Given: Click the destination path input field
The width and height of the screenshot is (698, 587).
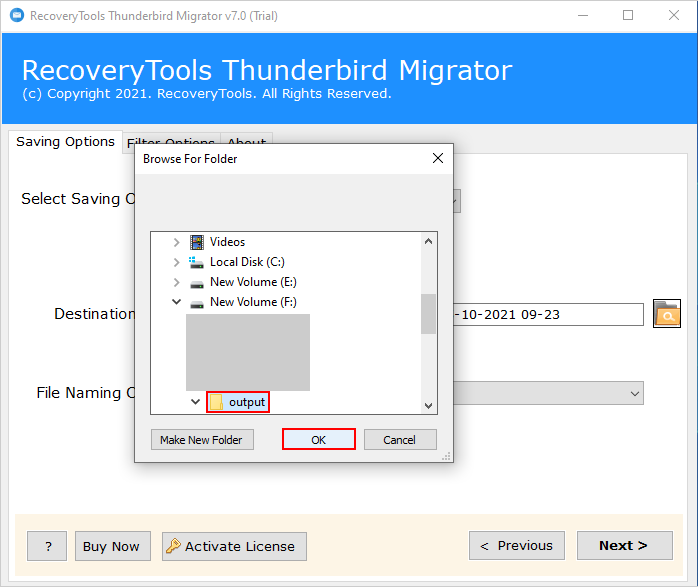Looking at the screenshot, I should [548, 315].
